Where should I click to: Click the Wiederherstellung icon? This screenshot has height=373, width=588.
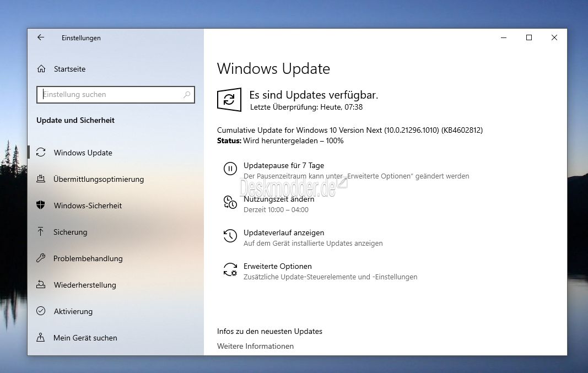coord(41,284)
